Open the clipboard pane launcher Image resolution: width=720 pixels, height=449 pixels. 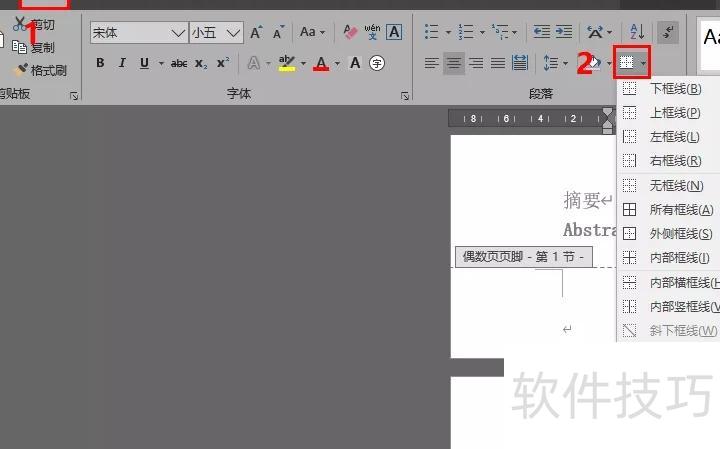(x=74, y=95)
